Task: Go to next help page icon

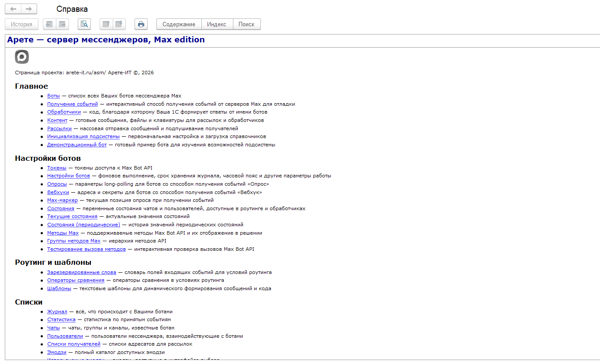Action: 62,24
